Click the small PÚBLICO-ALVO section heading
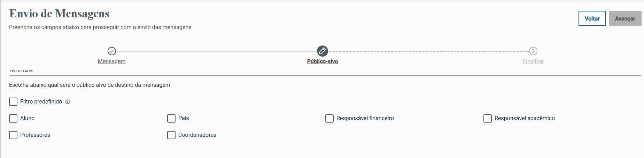Screen dimensions: 644x158 click(x=22, y=71)
